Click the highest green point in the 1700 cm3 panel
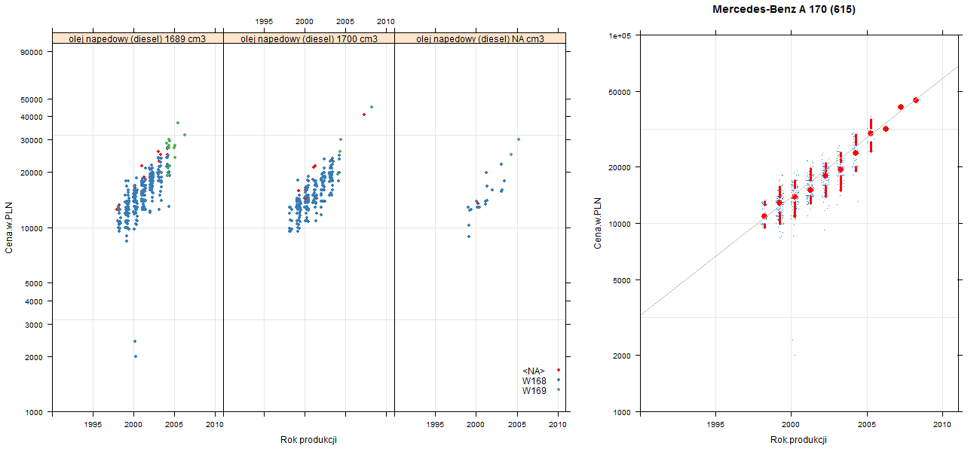This screenshot has height=452, width=980. pyautogui.click(x=372, y=107)
